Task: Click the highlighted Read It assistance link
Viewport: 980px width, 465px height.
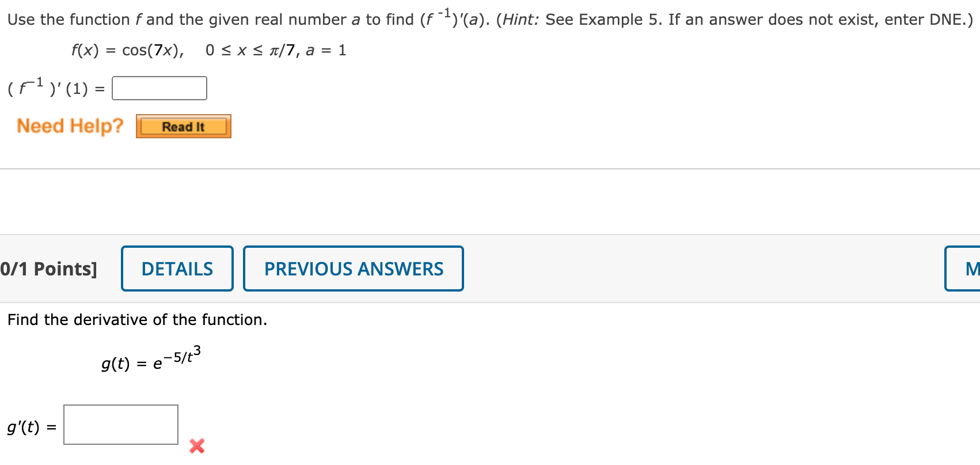Action: pos(183,126)
